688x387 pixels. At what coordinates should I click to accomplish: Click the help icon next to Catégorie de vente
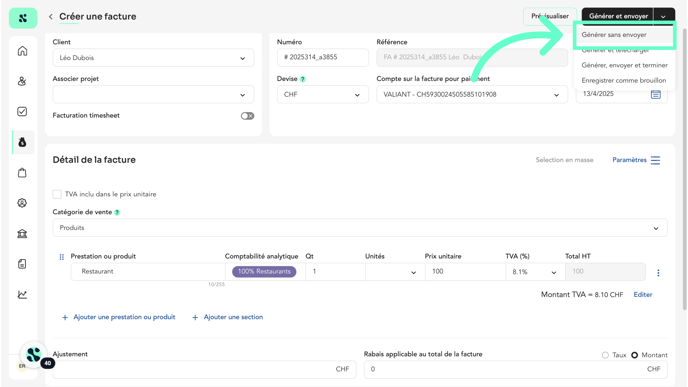click(x=117, y=212)
